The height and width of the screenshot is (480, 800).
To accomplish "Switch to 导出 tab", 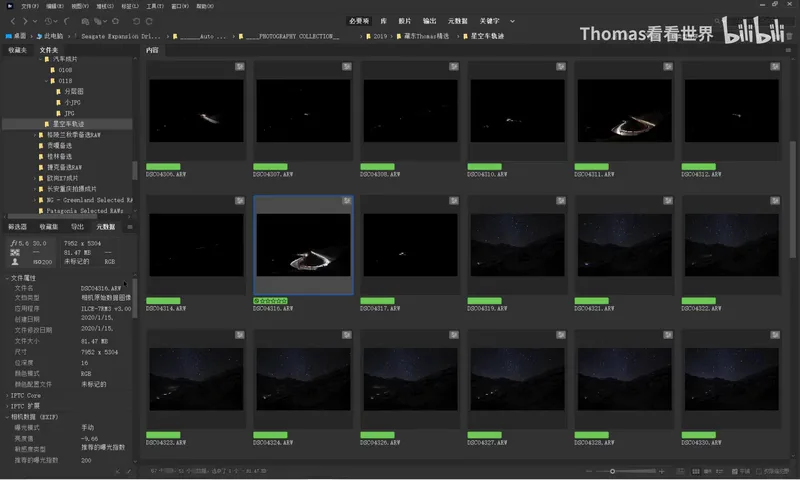I will pos(77,227).
